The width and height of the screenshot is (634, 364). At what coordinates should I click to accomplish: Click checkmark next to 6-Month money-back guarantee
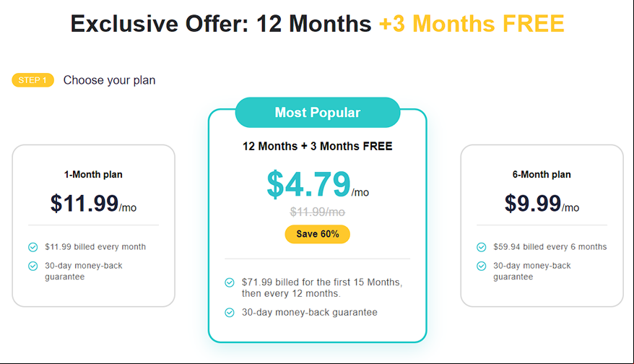click(x=481, y=266)
